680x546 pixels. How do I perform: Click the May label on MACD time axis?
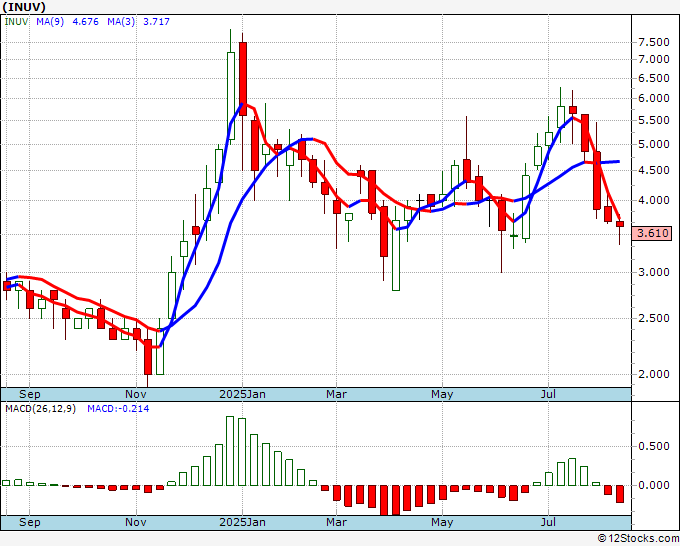pos(442,522)
